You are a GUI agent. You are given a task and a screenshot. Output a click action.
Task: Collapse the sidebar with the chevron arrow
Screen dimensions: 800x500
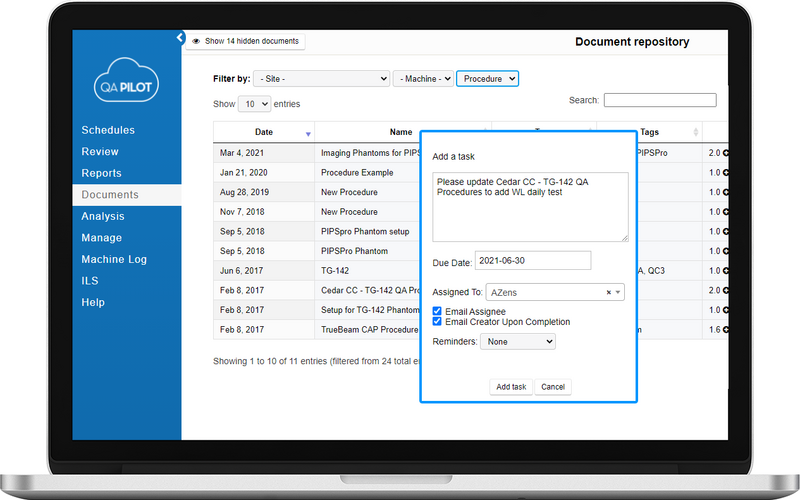tap(180, 38)
